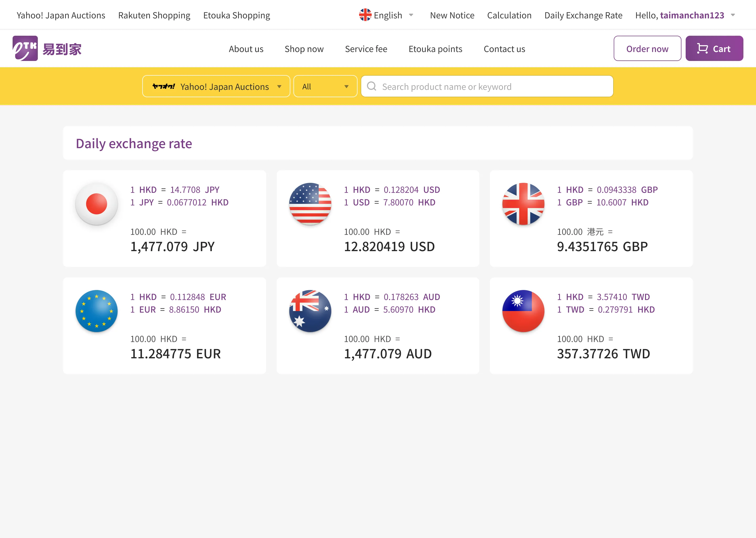The image size is (756, 538).
Task: Open the Daily Exchange Rate link
Action: pyautogui.click(x=583, y=15)
